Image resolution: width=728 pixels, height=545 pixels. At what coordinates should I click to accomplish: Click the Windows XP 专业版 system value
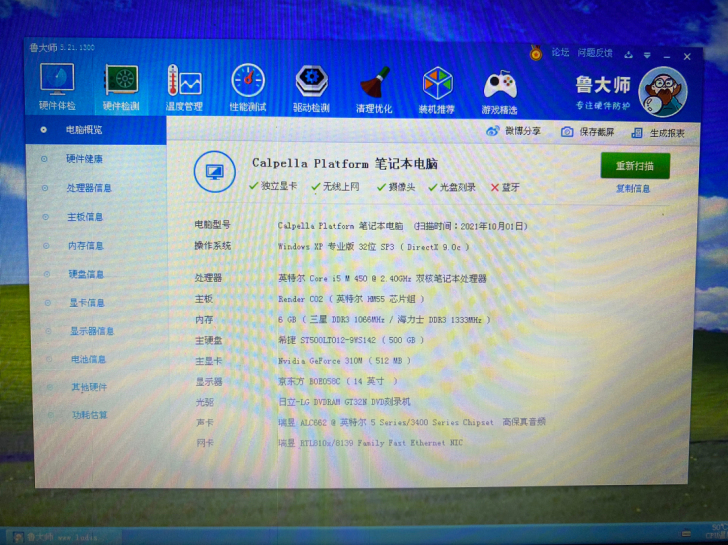(373, 247)
